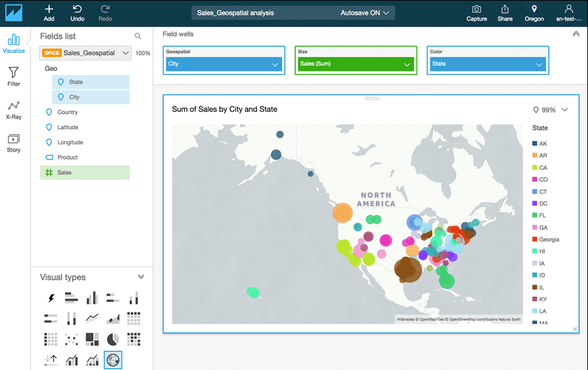
Task: Select the geospatial map globe visual type
Action: click(x=113, y=360)
